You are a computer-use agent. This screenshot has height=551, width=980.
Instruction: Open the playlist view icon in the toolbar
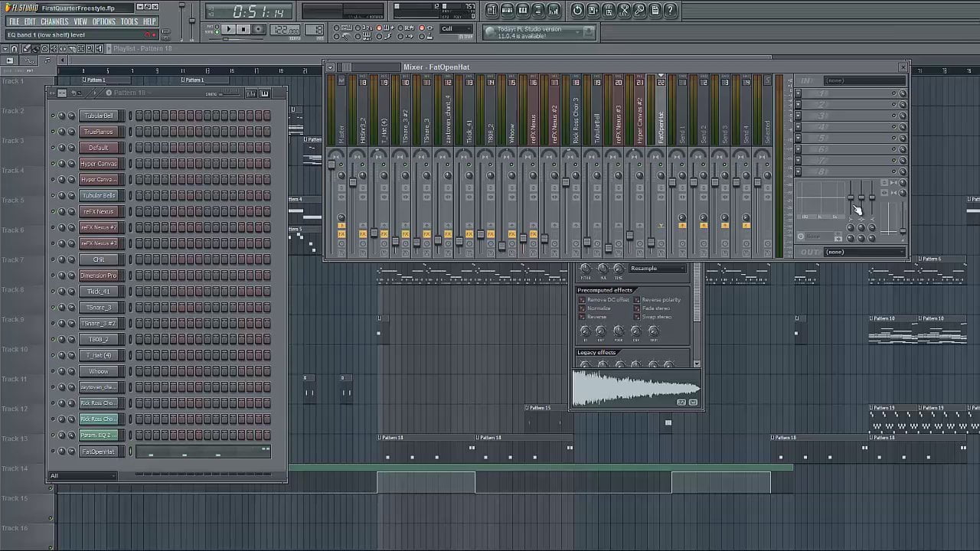coord(492,10)
